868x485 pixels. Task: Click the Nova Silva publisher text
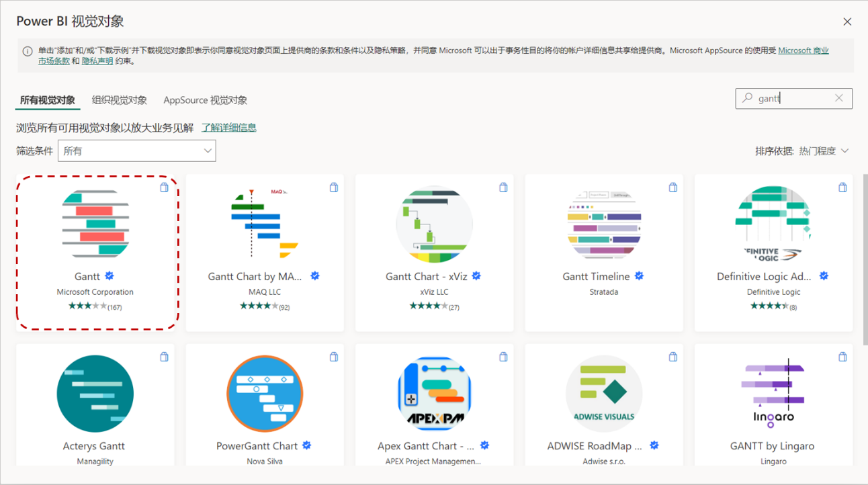pos(265,461)
